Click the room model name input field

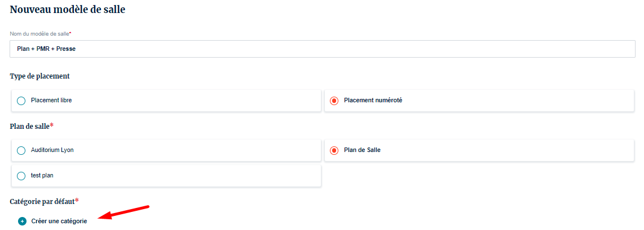tap(322, 49)
